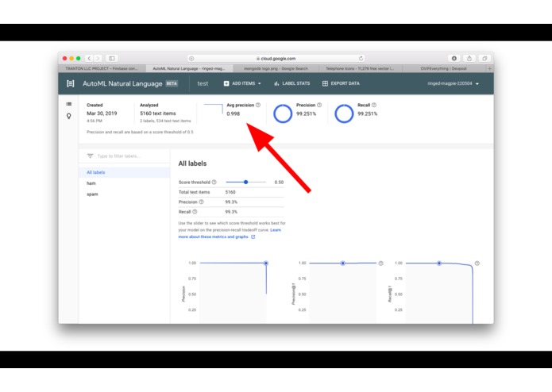Open Learn more about these metrics link
552x392 pixels.
pos(230,233)
